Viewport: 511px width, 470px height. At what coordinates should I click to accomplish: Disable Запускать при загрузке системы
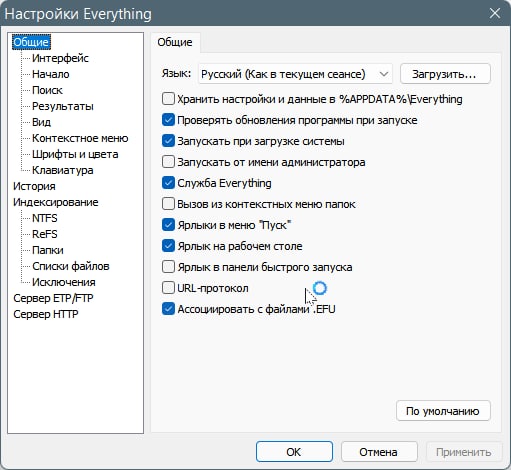click(x=168, y=141)
